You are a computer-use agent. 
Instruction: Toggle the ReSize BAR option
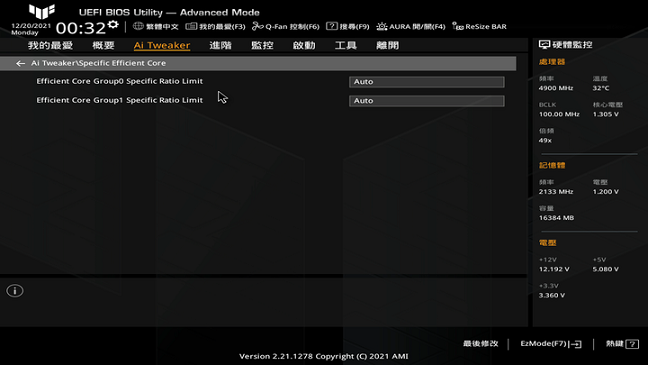click(479, 26)
